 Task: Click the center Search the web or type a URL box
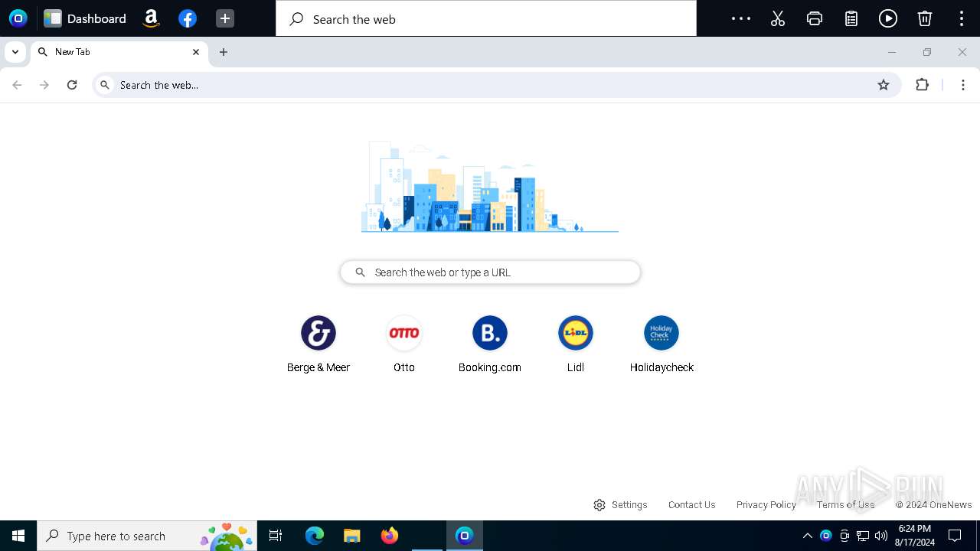[x=490, y=272]
